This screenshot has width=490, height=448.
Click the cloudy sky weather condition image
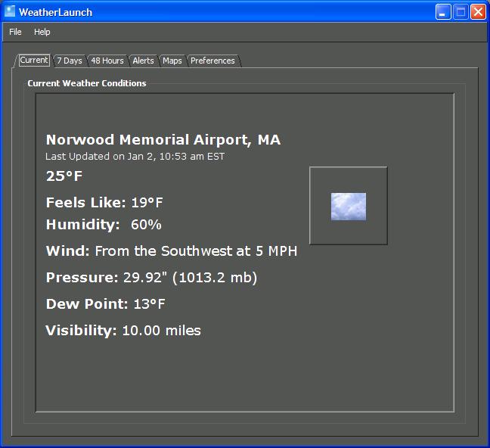tap(349, 206)
